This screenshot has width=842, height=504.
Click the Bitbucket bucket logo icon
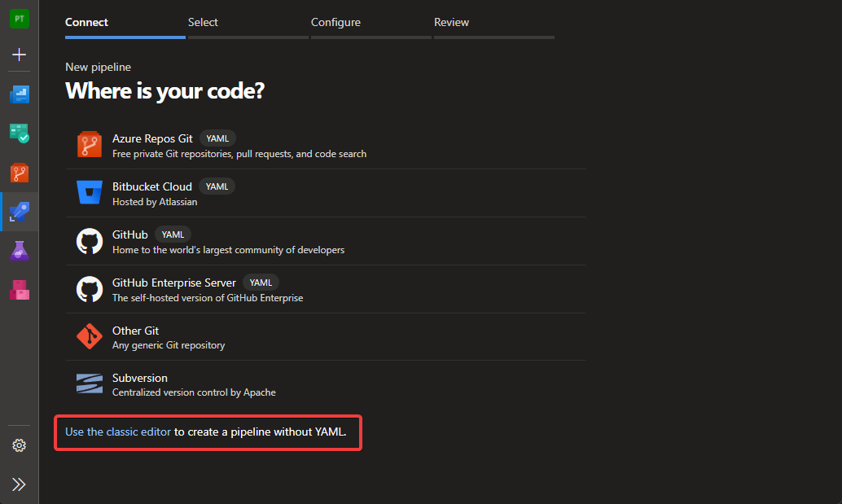(90, 193)
